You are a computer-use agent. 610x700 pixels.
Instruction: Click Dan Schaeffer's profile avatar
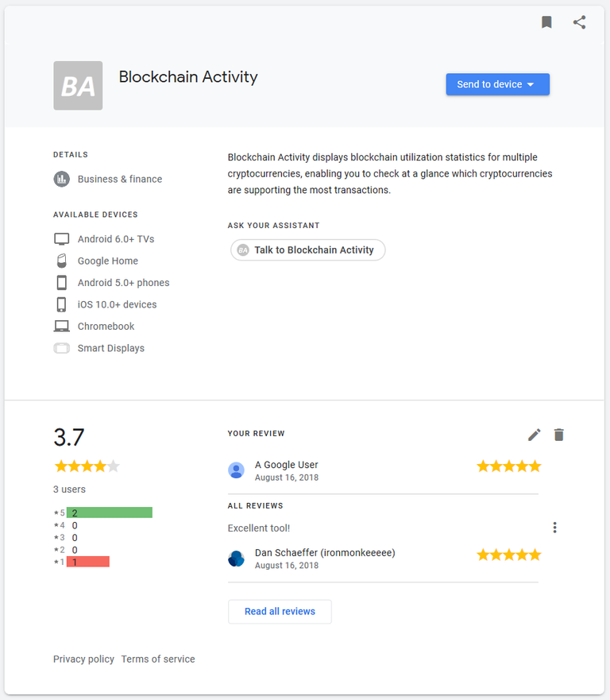(236, 559)
